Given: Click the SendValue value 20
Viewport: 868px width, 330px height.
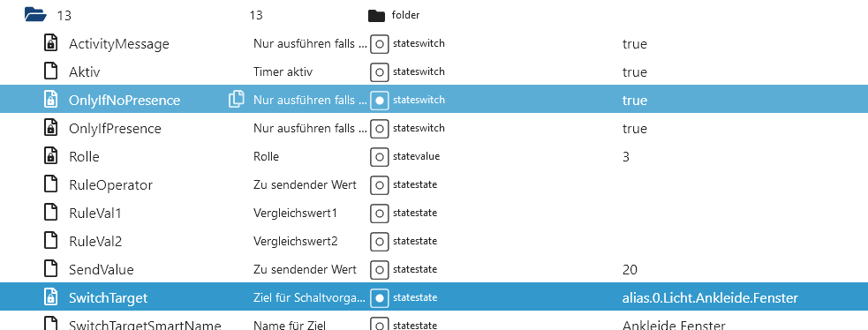Looking at the screenshot, I should click(x=630, y=270).
